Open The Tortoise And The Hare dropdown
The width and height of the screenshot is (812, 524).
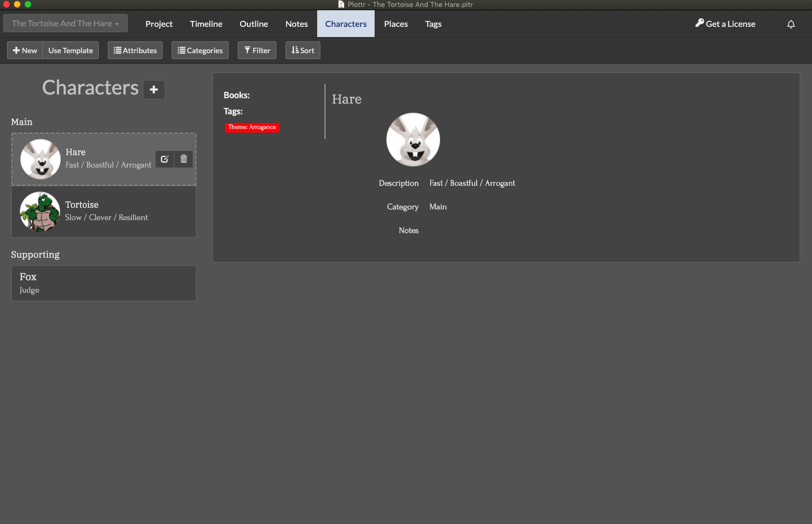coord(65,24)
